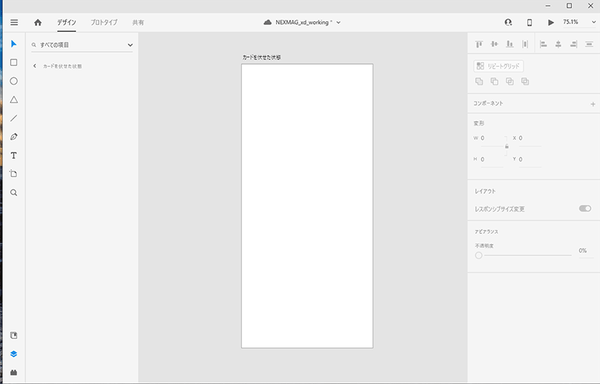600x384 pixels.
Task: Select the Ellipse tool
Action: pyautogui.click(x=14, y=81)
